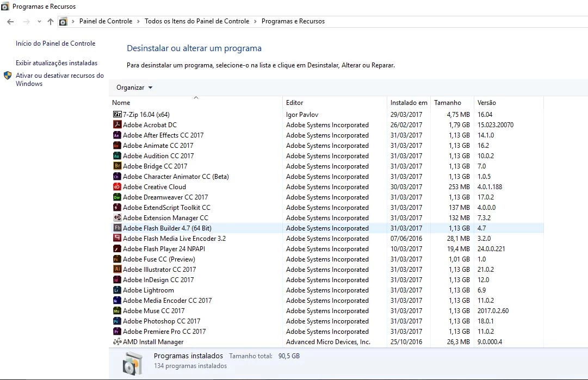588x380 pixels.
Task: Select Adobe Flash Builder 4.7 (64 Bit) row
Action: [328, 228]
